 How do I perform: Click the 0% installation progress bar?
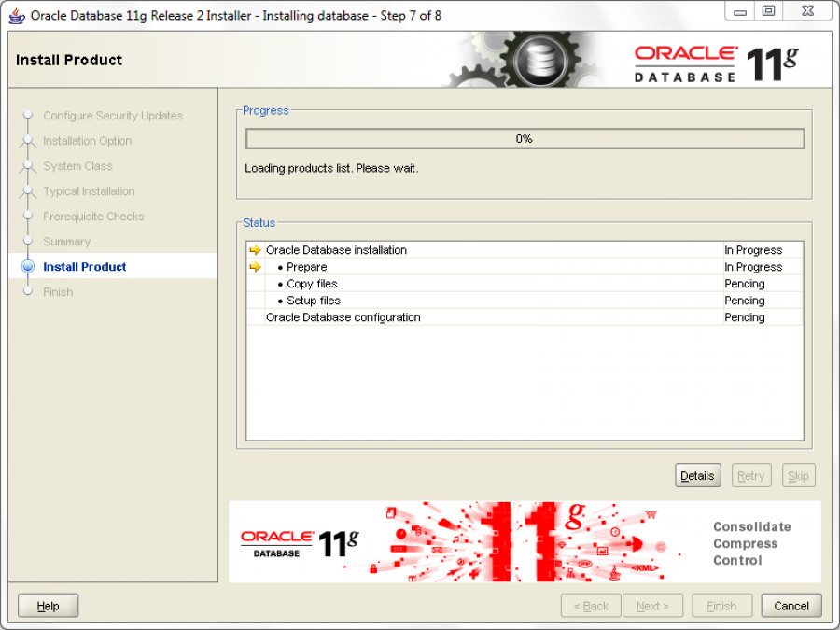pos(524,139)
